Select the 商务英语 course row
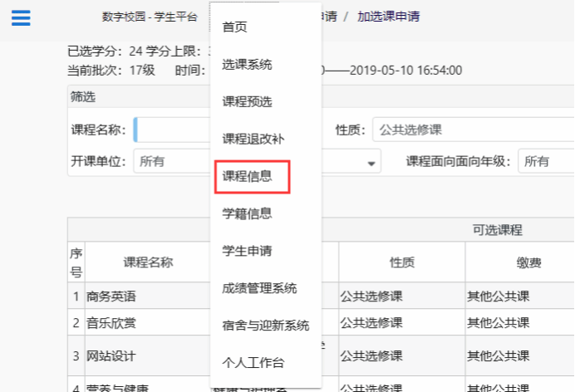Screen dimensions: 575x392 pos(111,296)
